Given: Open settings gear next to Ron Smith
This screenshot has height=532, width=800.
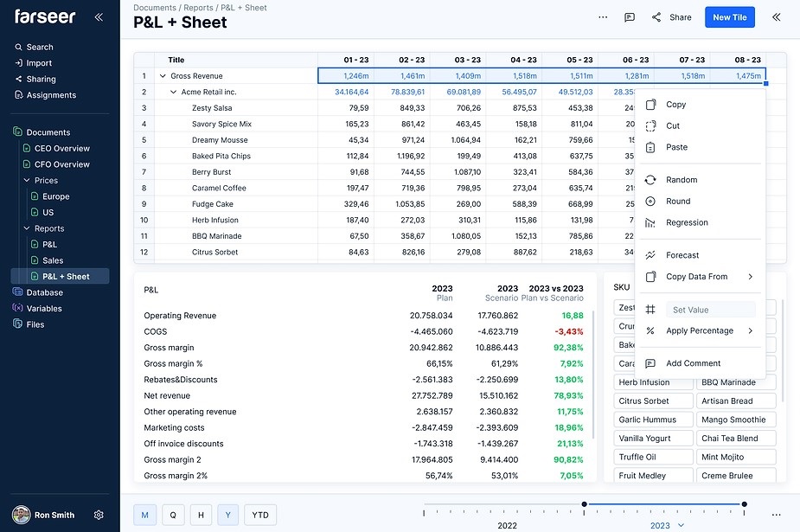Looking at the screenshot, I should pyautogui.click(x=99, y=516).
